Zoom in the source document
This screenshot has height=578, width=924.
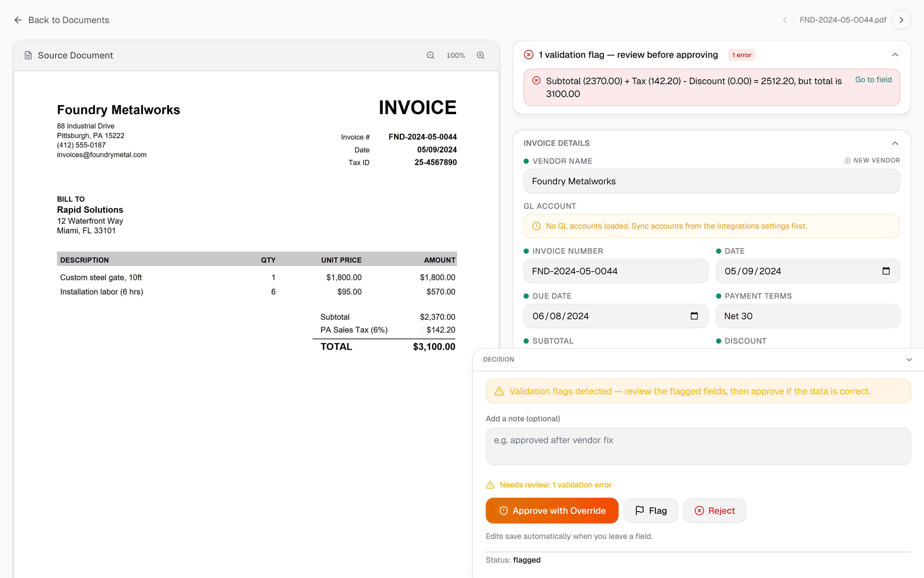(x=480, y=55)
